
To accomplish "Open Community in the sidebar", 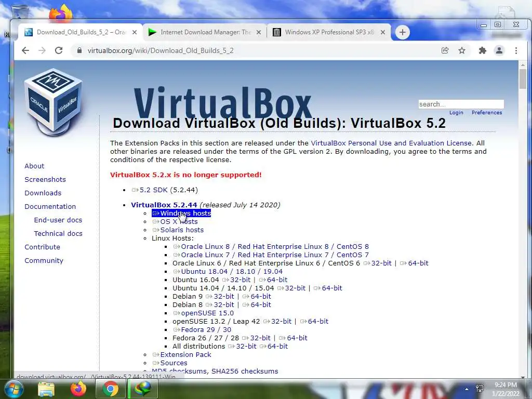I will 44,261.
